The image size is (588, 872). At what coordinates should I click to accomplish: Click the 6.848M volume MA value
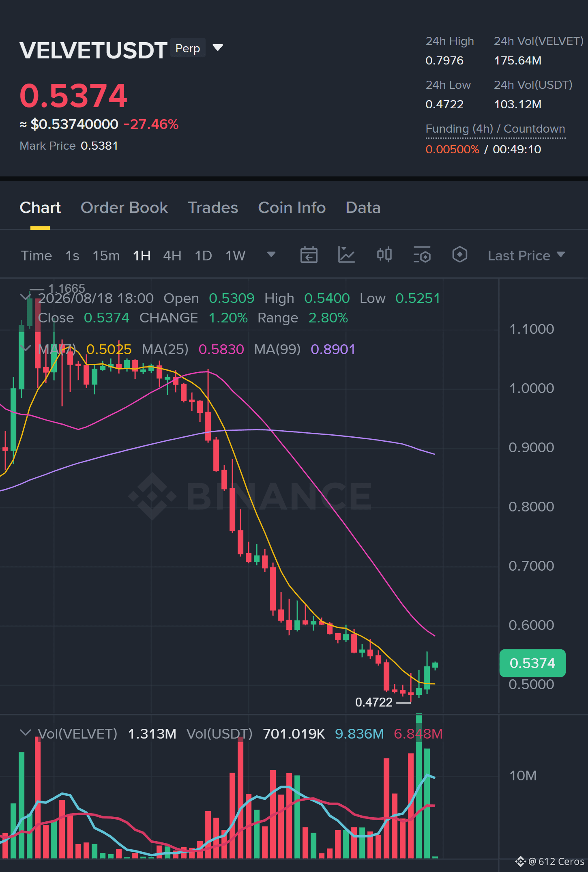[x=418, y=734]
